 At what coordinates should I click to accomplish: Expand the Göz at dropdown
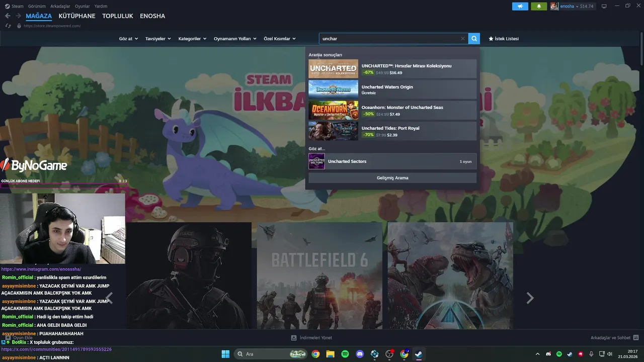click(128, 39)
